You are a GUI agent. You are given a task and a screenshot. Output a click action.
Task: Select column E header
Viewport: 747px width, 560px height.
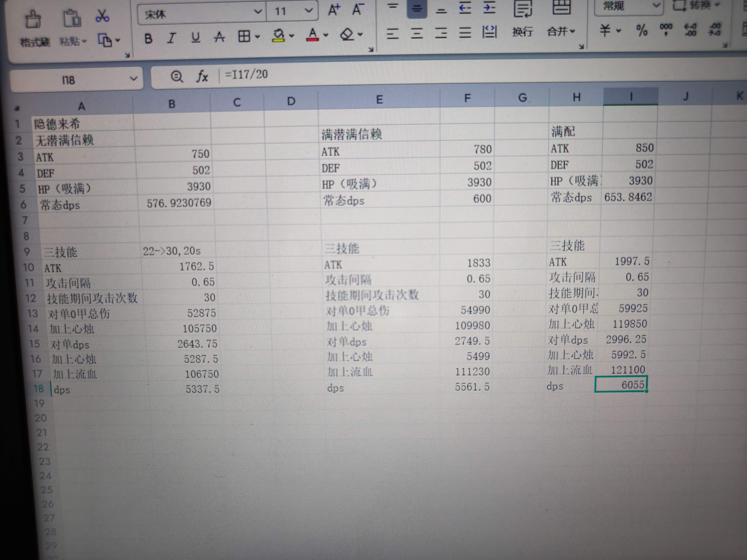(x=379, y=100)
